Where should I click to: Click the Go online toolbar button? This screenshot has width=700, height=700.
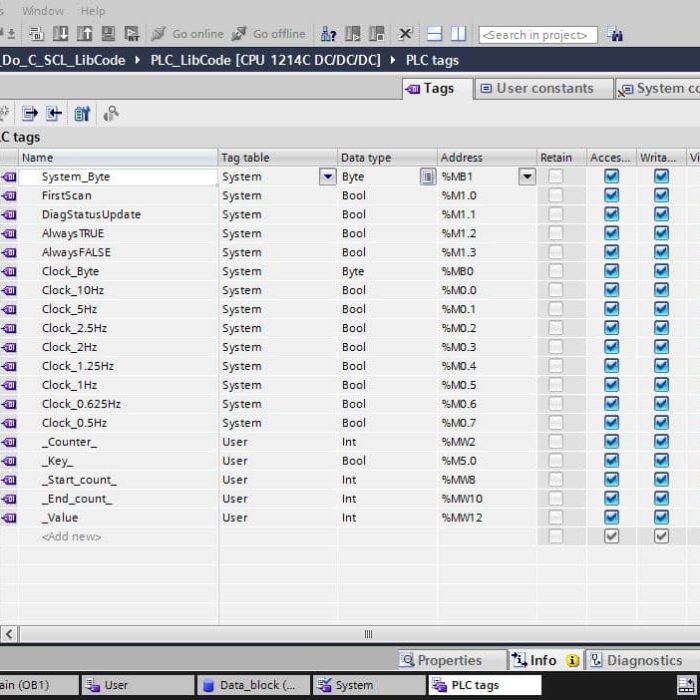pyautogui.click(x=188, y=34)
